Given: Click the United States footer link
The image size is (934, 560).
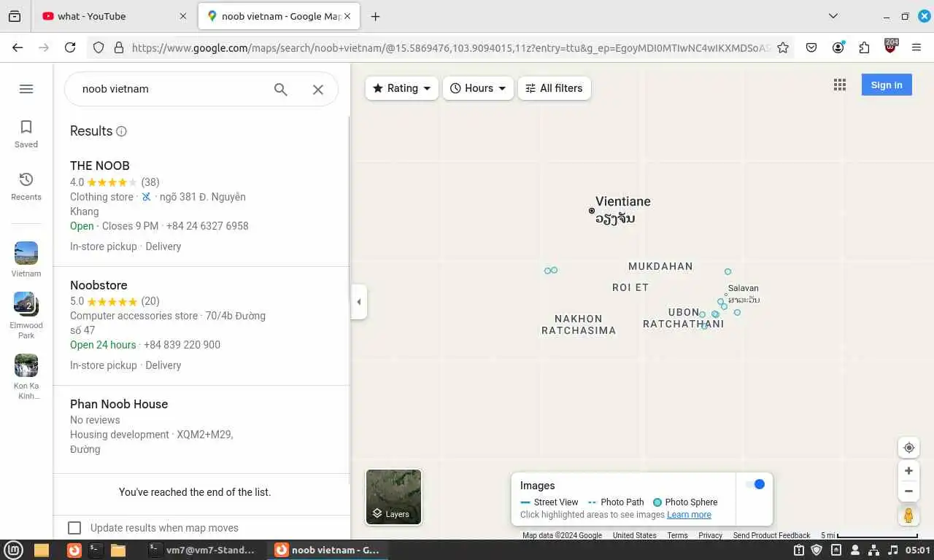Looking at the screenshot, I should 634,535.
